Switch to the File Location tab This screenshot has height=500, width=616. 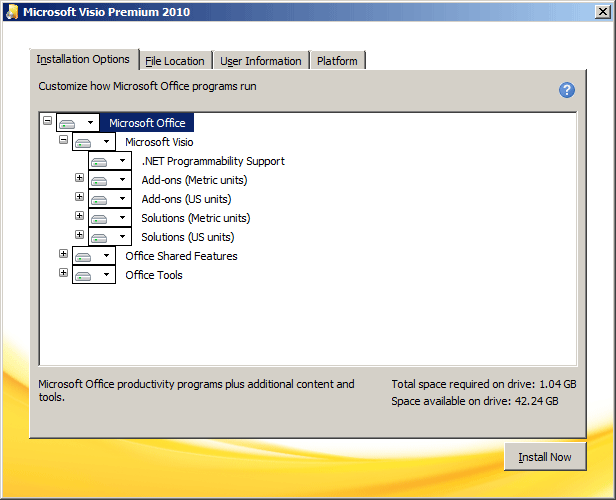tap(175, 61)
